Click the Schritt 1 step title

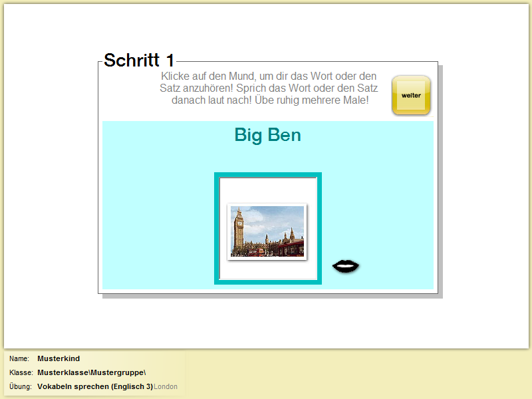[139, 60]
